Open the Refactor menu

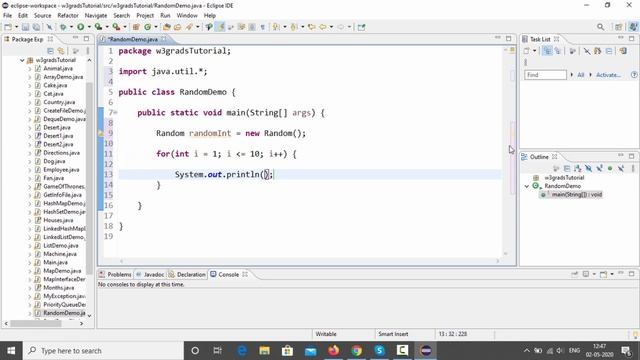[68, 16]
